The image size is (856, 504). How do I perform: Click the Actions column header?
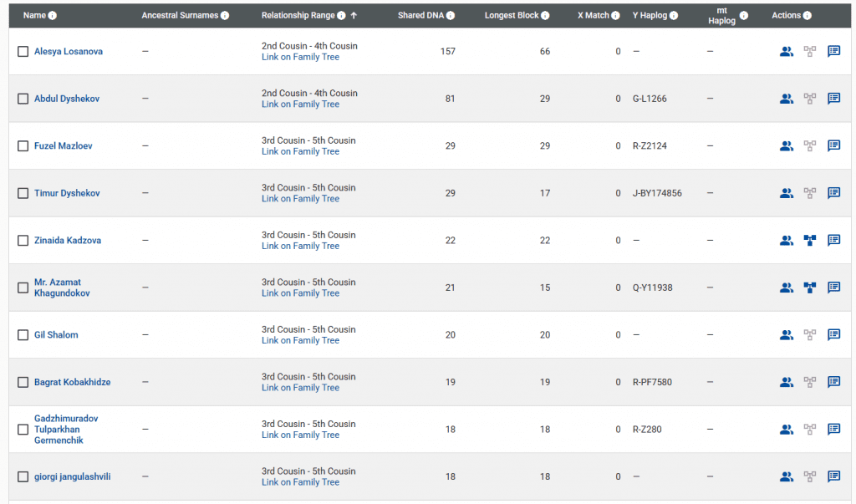(x=786, y=16)
